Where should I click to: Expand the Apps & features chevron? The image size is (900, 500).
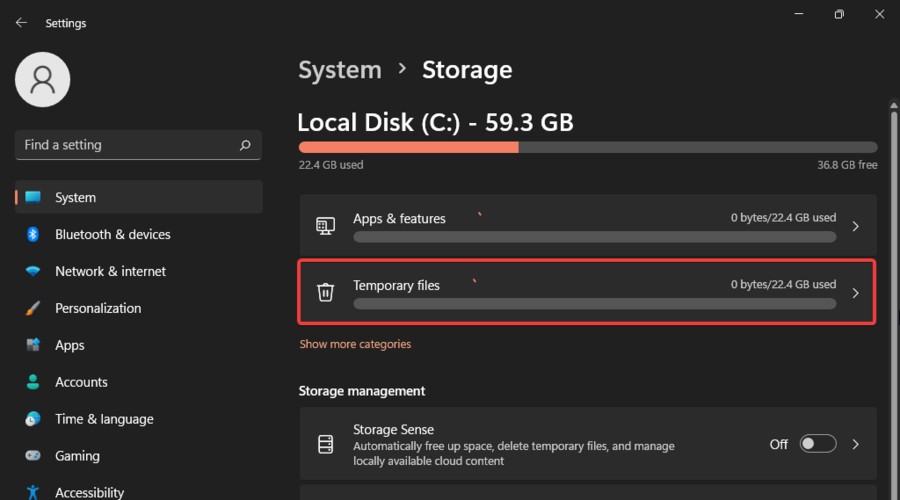point(855,226)
